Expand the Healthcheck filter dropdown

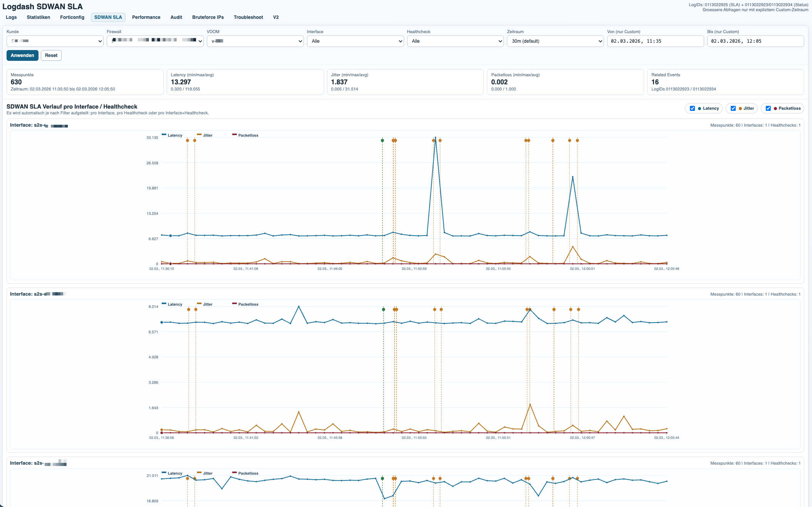coord(455,41)
